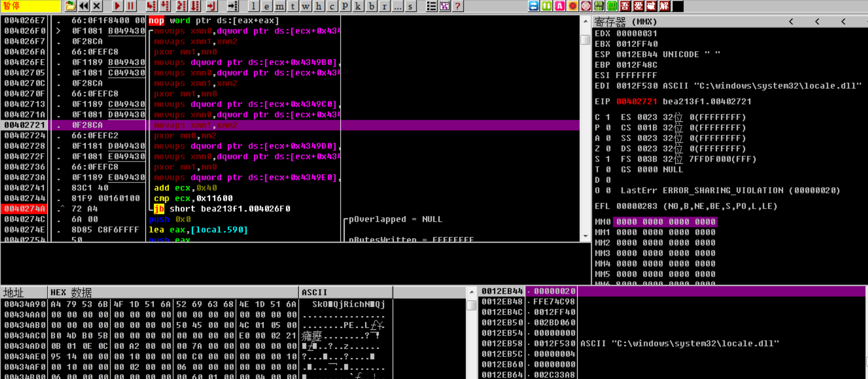
Task: Show handles window (h)
Action: click(319, 6)
